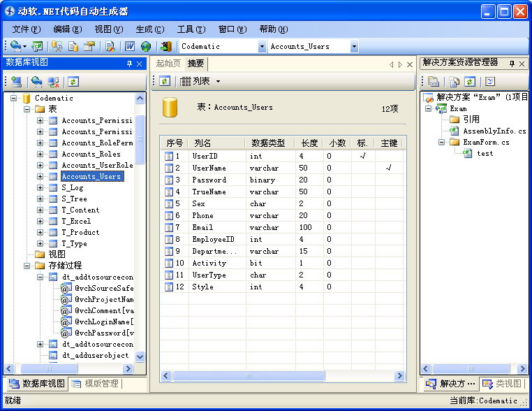532x411 pixels.
Task: Click the document with paint brush icon
Action: 110,46
